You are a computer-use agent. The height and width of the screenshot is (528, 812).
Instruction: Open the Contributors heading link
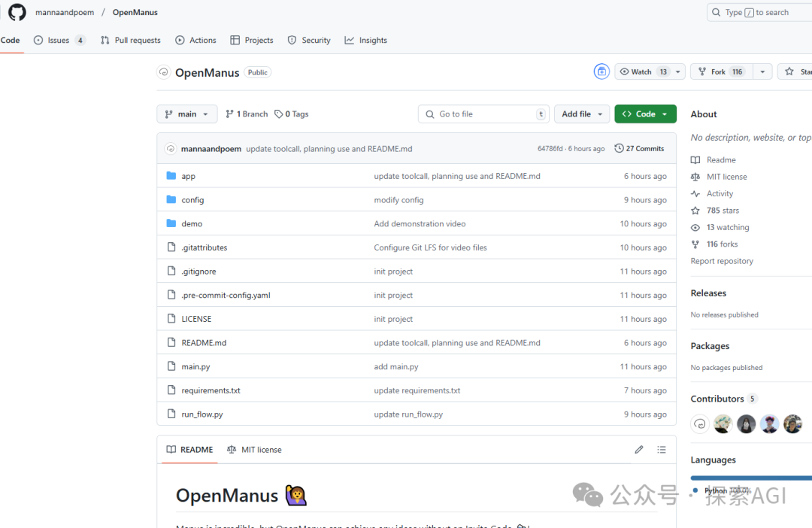723,399
